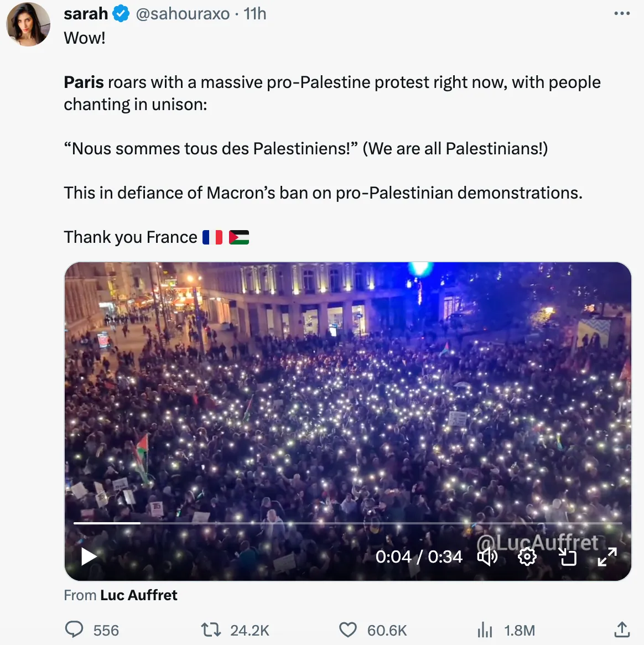Open video settings gear
644x645 pixels.
(x=527, y=556)
